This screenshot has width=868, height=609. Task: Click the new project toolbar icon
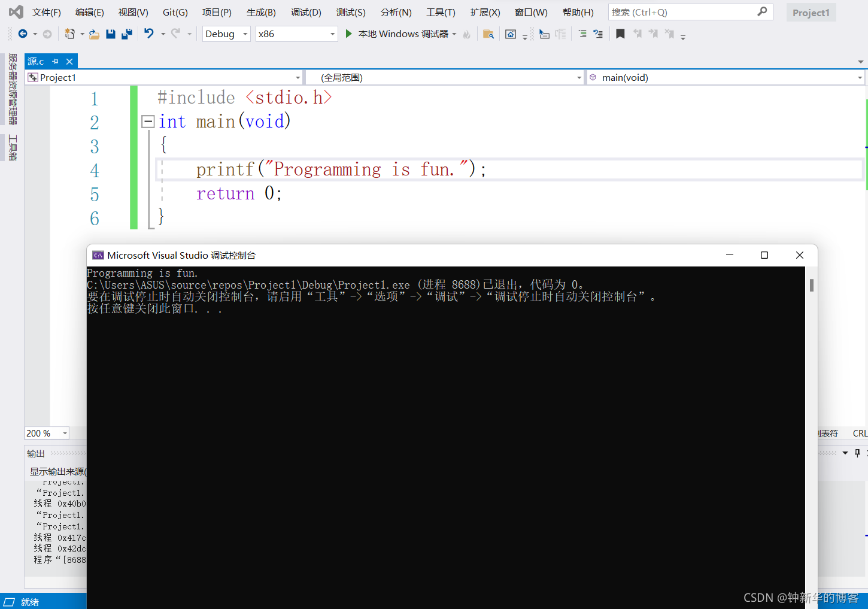pos(70,34)
